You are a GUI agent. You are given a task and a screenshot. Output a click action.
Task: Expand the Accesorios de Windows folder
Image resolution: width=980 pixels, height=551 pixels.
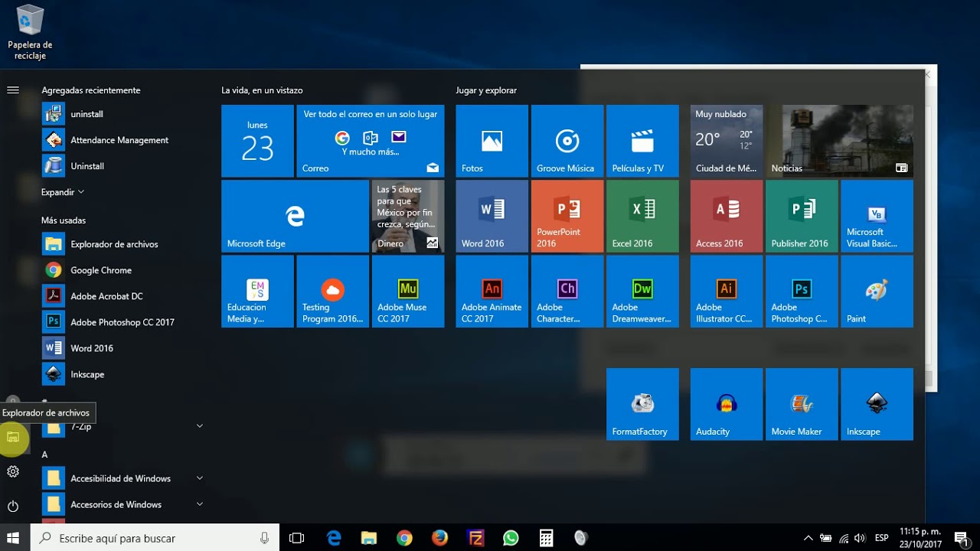click(199, 504)
